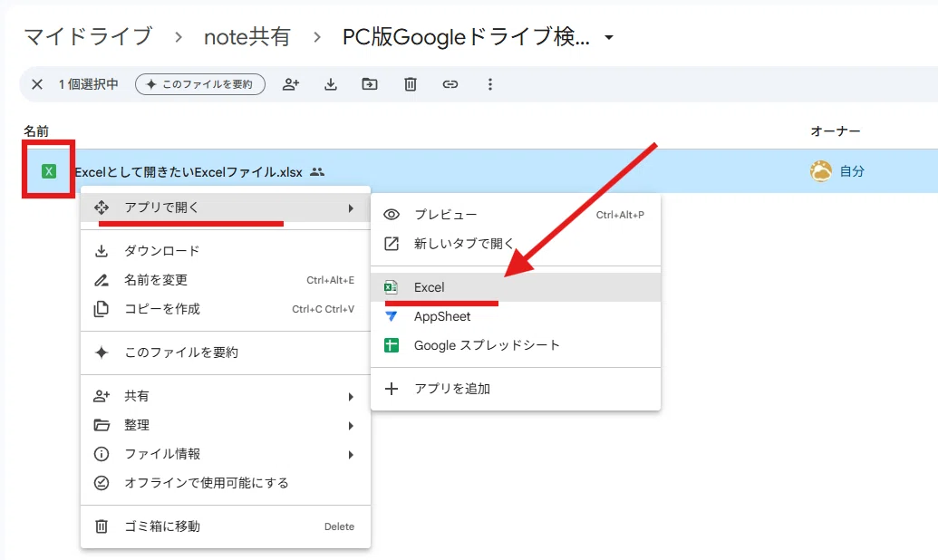Click the plus icon beside アプリを追加
The height and width of the screenshot is (560, 938).
click(x=392, y=389)
